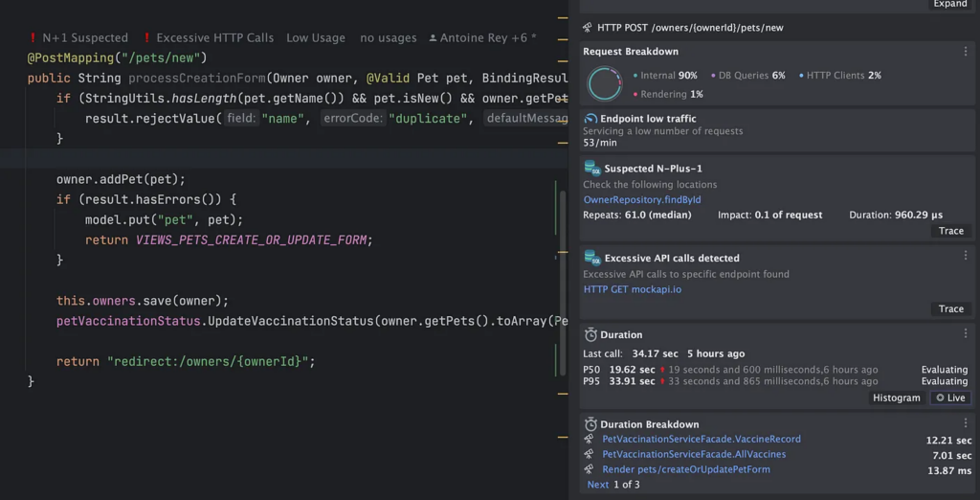Click the Impact: 0.1 of request value
The width and height of the screenshot is (980, 500).
coord(770,215)
